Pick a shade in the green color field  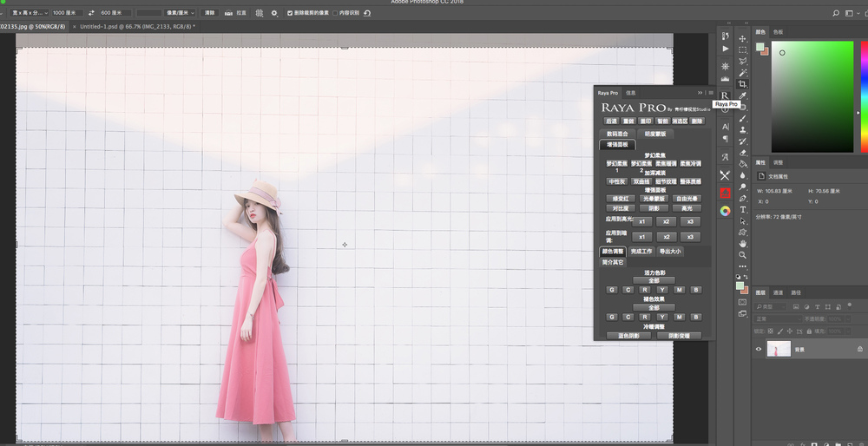[x=812, y=96]
